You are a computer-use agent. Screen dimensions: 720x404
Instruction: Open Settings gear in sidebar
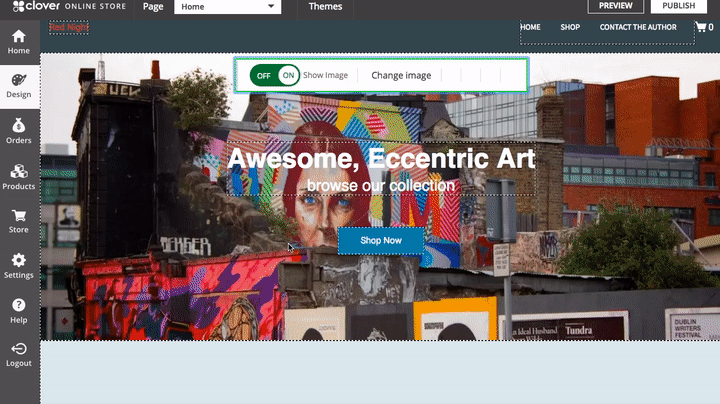[19, 260]
